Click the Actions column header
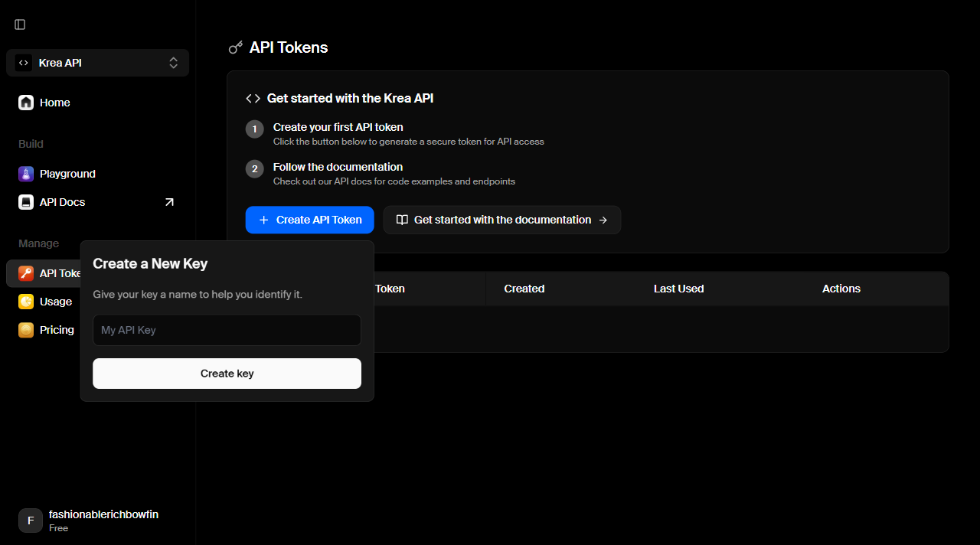Screen dimensions: 980x545 [x=841, y=289]
